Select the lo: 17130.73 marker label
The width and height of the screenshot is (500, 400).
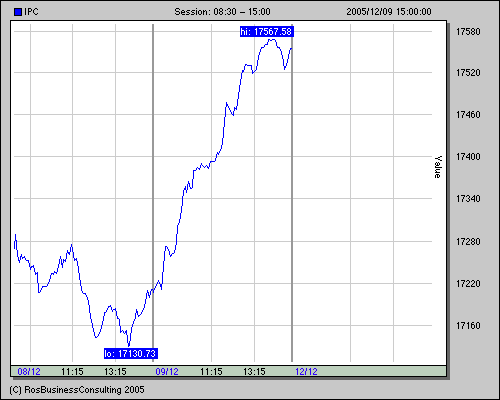(x=131, y=353)
